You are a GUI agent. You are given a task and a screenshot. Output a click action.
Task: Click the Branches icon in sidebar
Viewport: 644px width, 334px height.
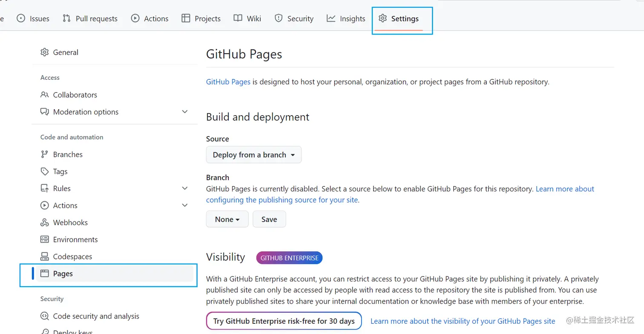point(44,154)
